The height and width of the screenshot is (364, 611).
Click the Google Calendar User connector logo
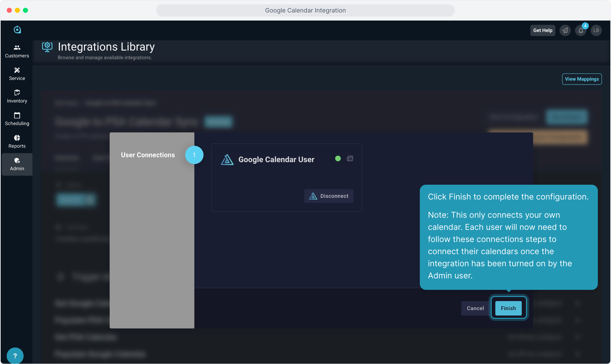point(227,159)
